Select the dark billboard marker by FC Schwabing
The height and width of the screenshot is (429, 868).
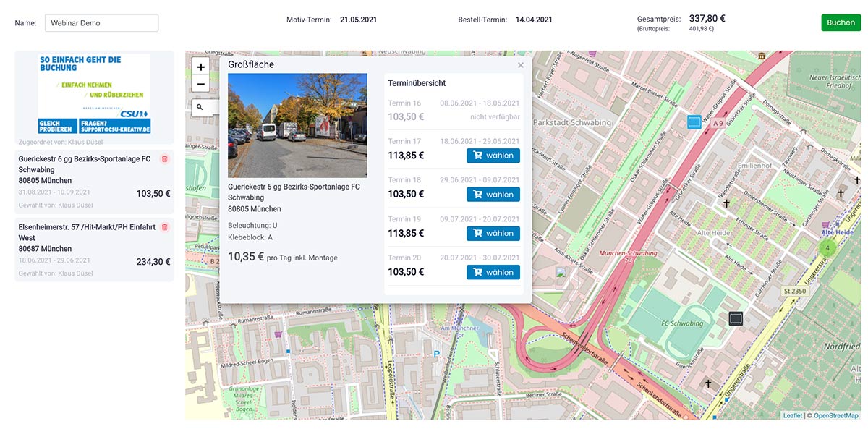(x=736, y=318)
